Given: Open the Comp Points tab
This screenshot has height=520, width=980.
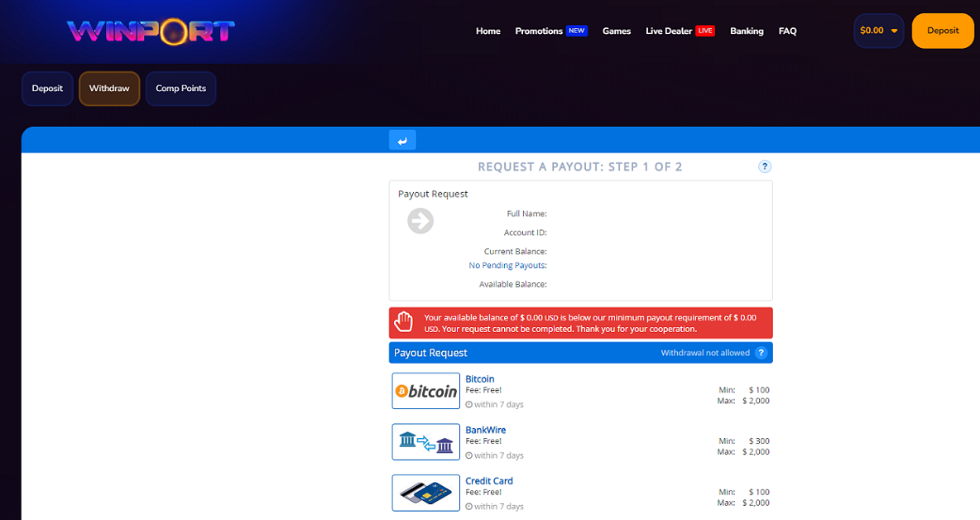Looking at the screenshot, I should tap(180, 88).
